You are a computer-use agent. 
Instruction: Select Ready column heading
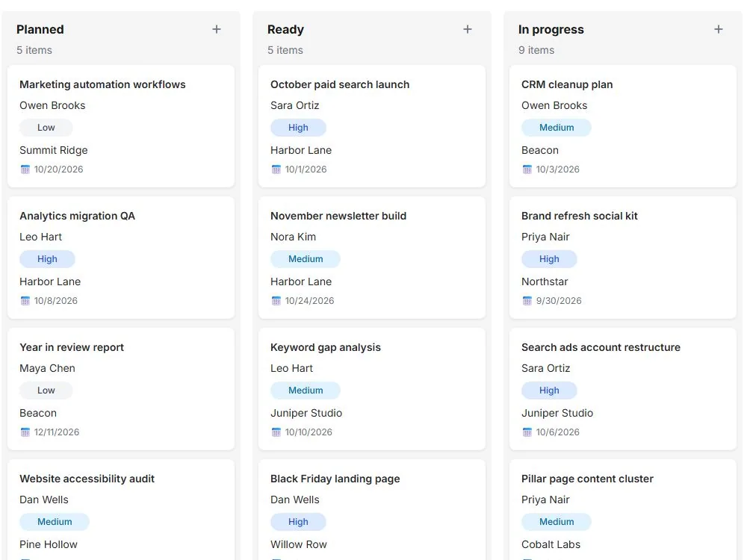coord(285,30)
